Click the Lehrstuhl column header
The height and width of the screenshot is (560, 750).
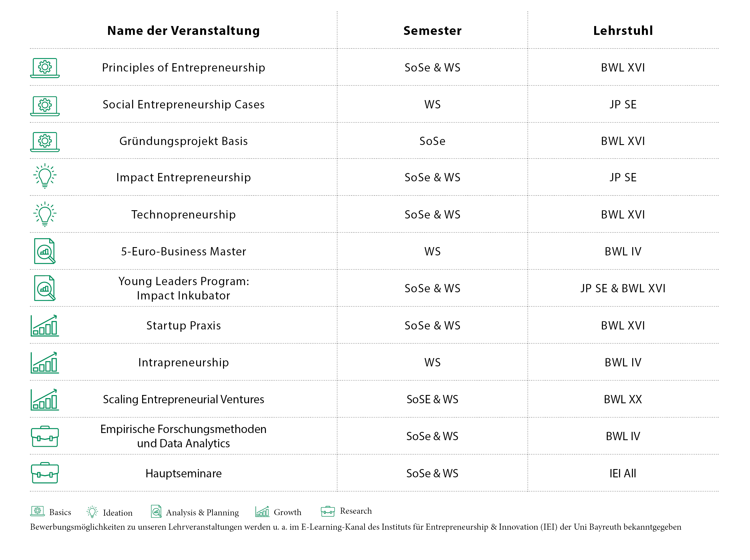pyautogui.click(x=622, y=31)
